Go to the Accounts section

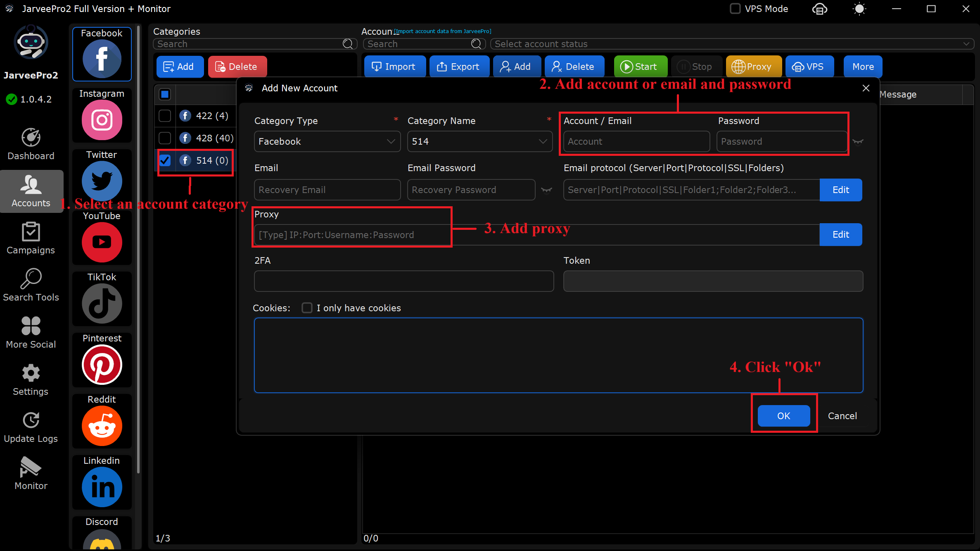click(31, 191)
